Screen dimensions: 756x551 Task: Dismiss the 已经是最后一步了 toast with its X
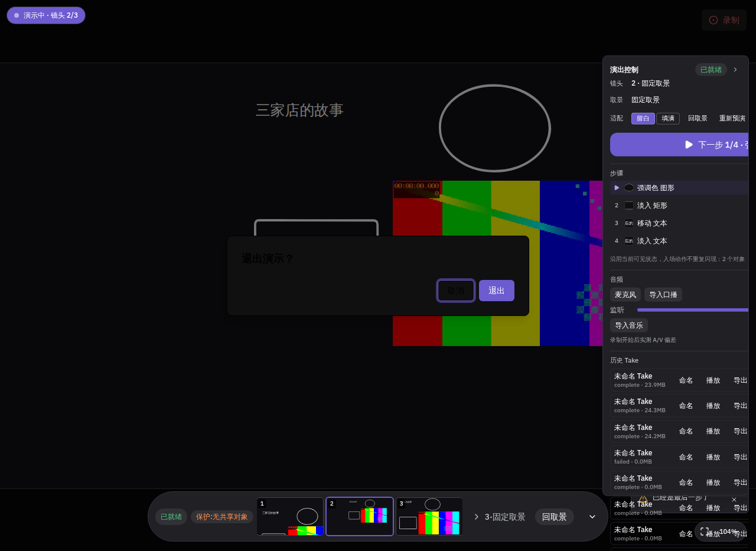pyautogui.click(x=734, y=500)
